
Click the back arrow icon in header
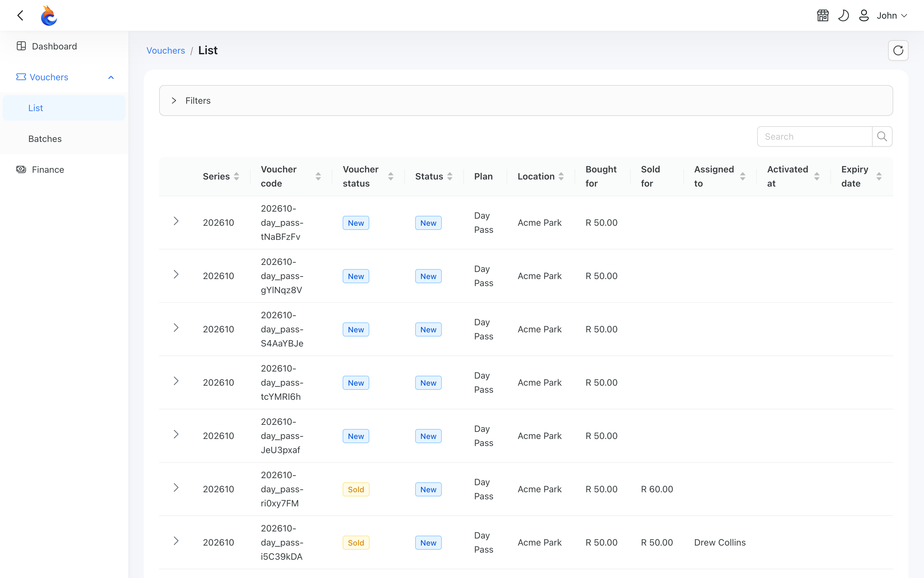tap(21, 15)
